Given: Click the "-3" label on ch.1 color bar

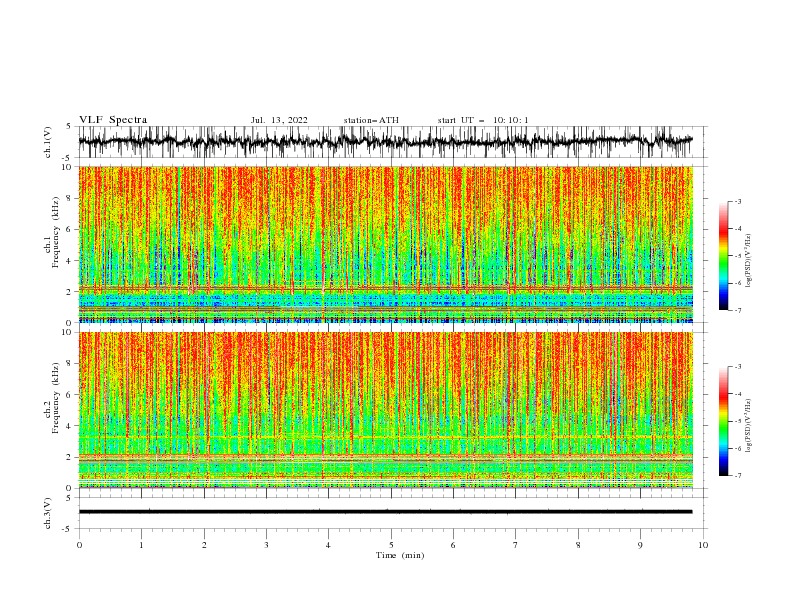Looking at the screenshot, I should pyautogui.click(x=738, y=201).
